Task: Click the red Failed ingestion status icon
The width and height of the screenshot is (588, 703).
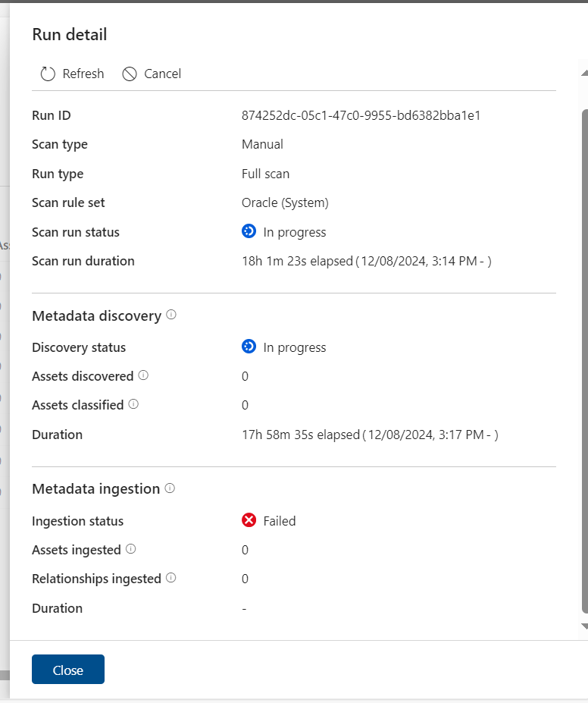Action: click(249, 520)
